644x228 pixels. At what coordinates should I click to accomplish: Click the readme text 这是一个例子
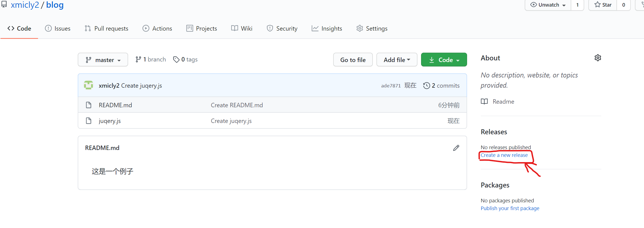[x=112, y=171]
